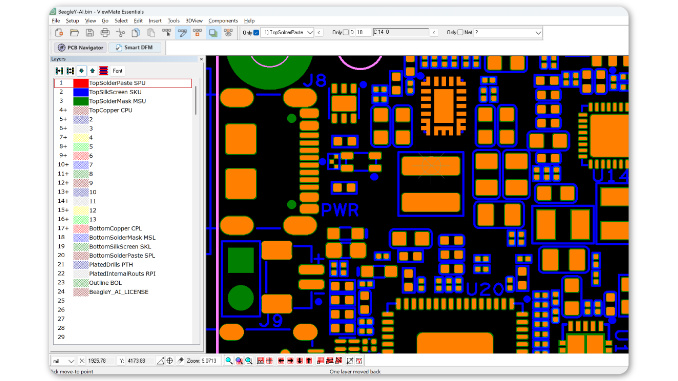The height and width of the screenshot is (381, 678).
Task: Click the crosshair origin icon in bottom bar
Action: click(170, 361)
